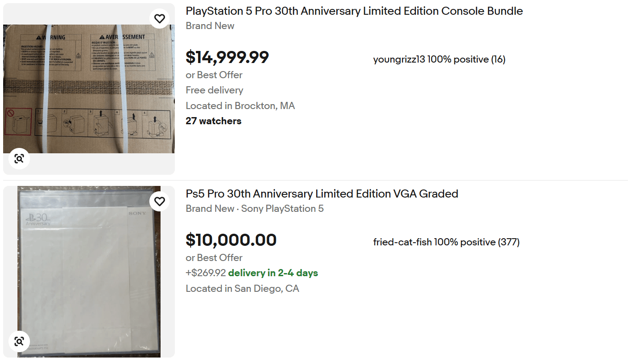Click seller fried-cat-fish feedback info

[x=446, y=242]
